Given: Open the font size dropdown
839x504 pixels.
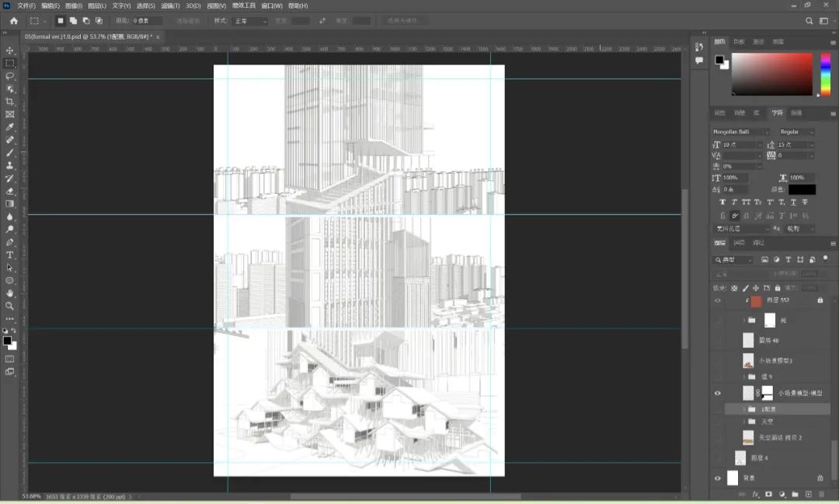Looking at the screenshot, I should pos(759,145).
